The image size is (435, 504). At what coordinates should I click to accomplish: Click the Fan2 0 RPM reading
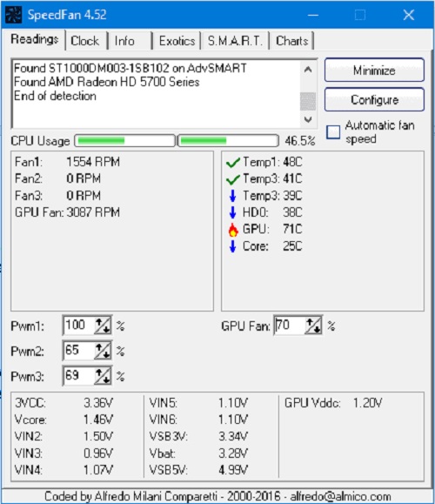pyautogui.click(x=57, y=178)
